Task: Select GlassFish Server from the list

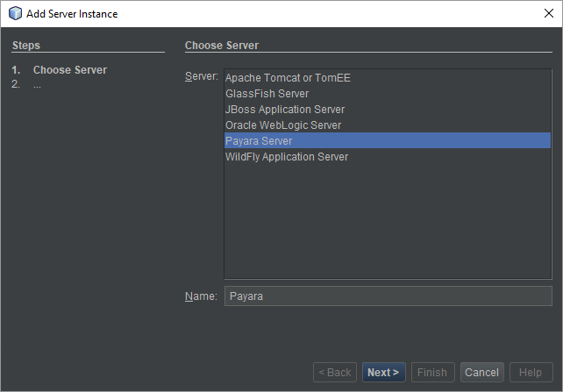Action: click(x=388, y=94)
